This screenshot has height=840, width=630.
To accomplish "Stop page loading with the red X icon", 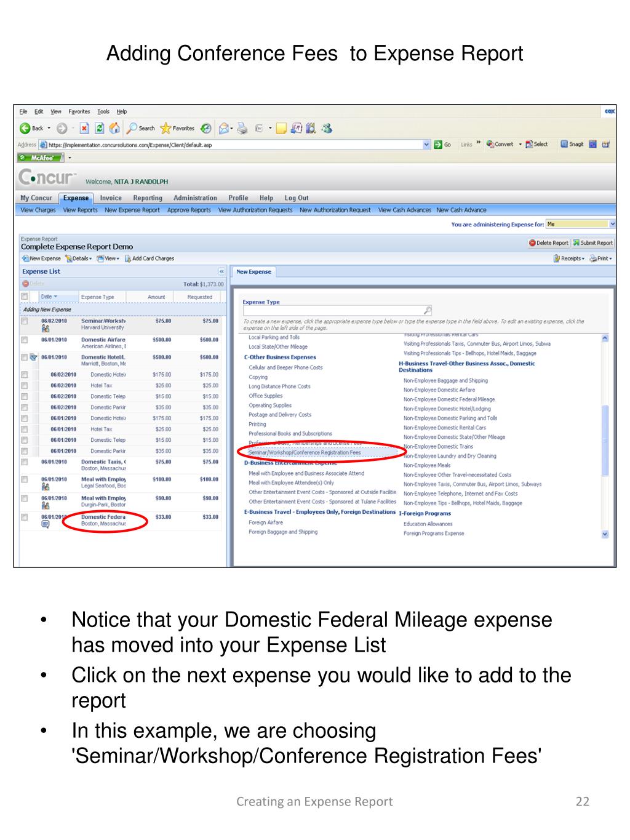I will pyautogui.click(x=85, y=129).
